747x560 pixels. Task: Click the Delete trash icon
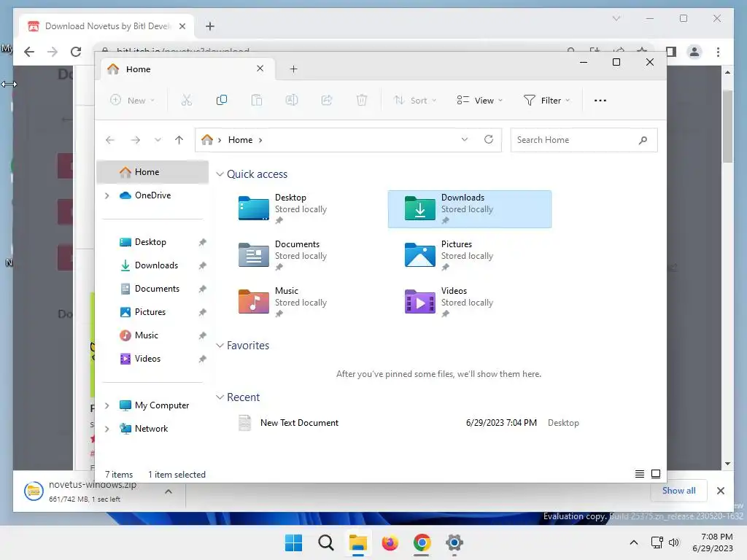tap(362, 100)
